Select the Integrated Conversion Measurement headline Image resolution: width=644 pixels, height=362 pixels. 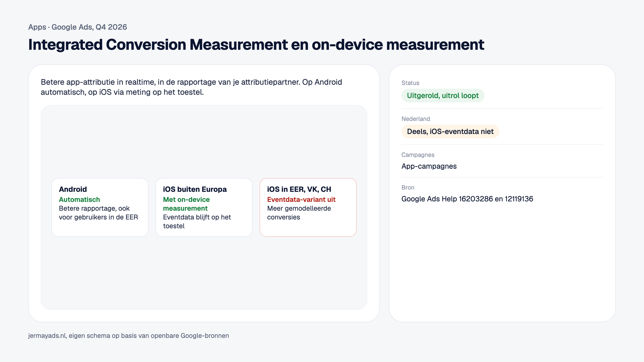point(256,44)
